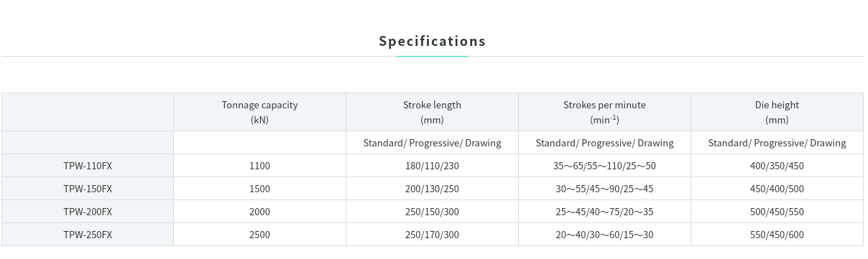Click the 200/130/250 stroke length cell
Screen dimensions: 868x259
pyautogui.click(x=432, y=189)
